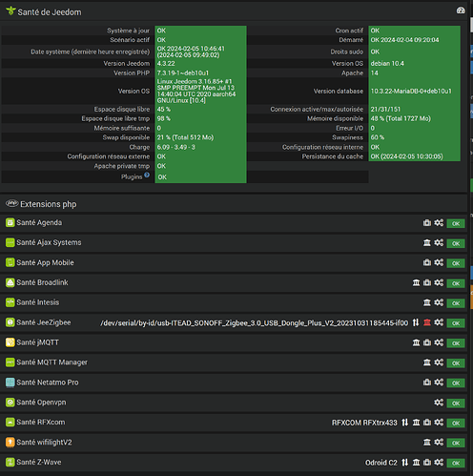
Task: Click the medkit dependency icon in Santé jMQTT row
Action: tap(427, 342)
